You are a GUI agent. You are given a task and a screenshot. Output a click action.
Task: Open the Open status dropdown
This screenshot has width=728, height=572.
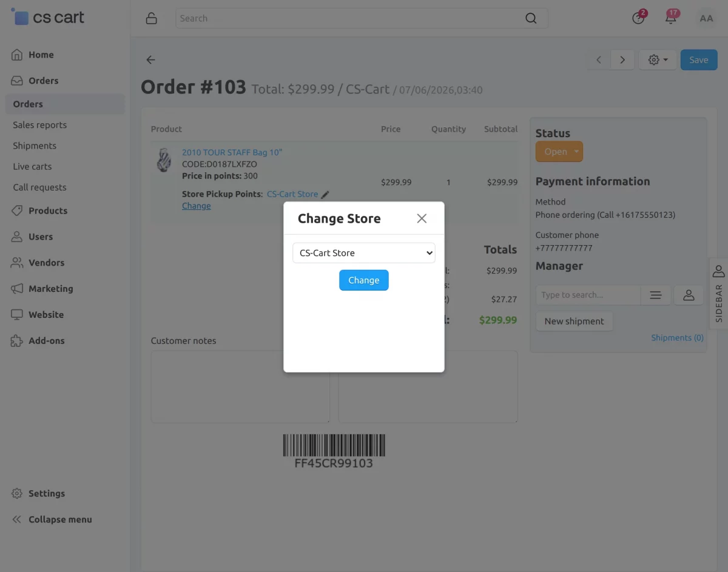click(x=559, y=152)
